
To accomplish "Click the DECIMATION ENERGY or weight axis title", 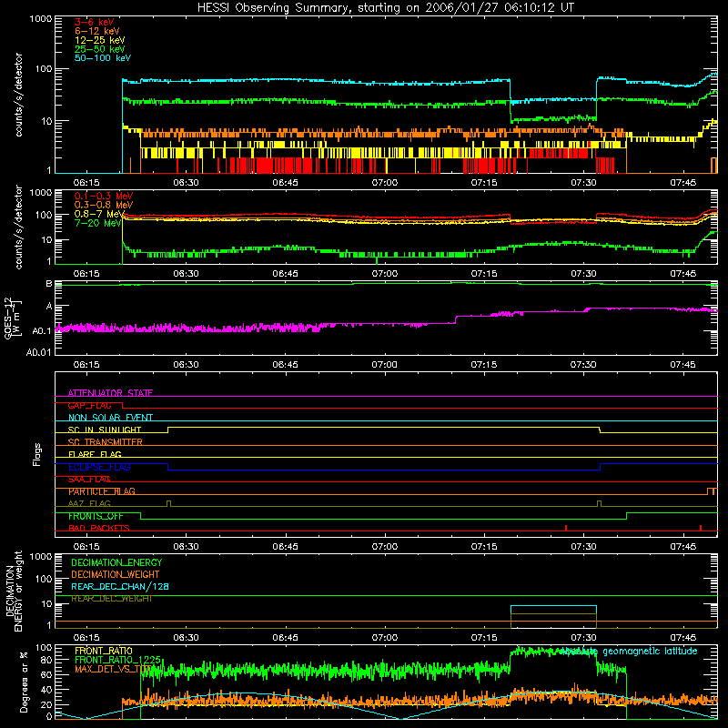I will (x=14, y=591).
